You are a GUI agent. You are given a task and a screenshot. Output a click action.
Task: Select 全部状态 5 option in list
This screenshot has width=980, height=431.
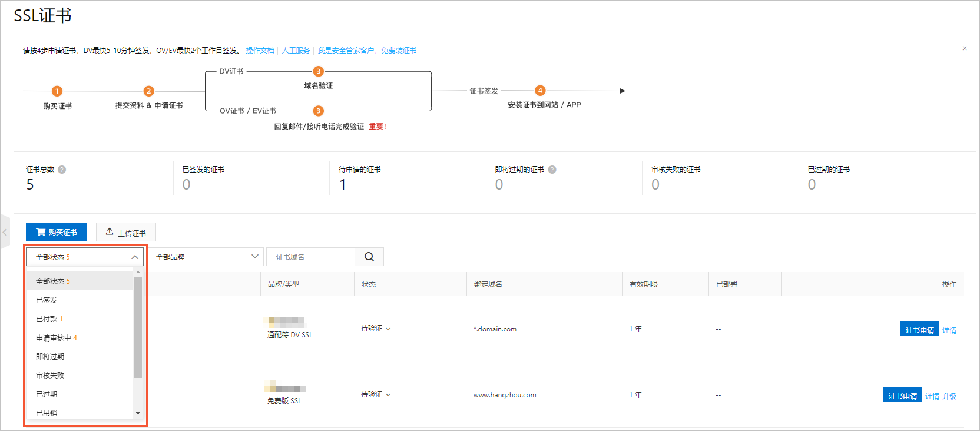pyautogui.click(x=80, y=281)
